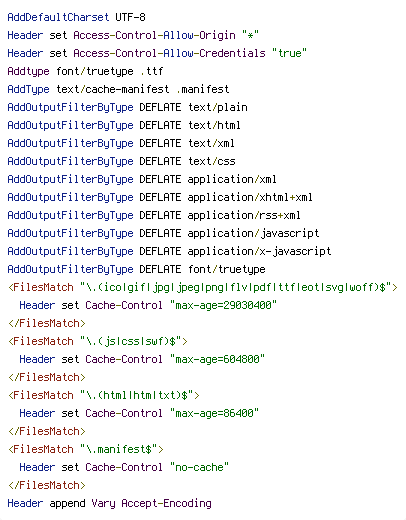
Task: Select the application/rss+xml type
Action: pos(244,215)
